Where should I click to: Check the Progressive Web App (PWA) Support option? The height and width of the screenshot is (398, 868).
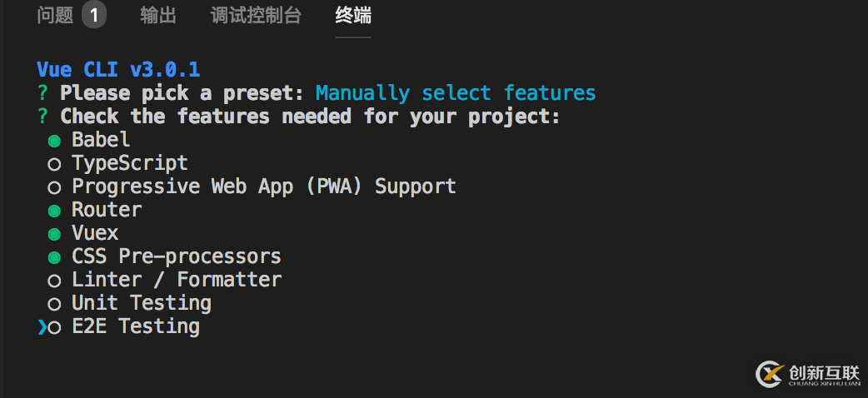[x=55, y=187]
